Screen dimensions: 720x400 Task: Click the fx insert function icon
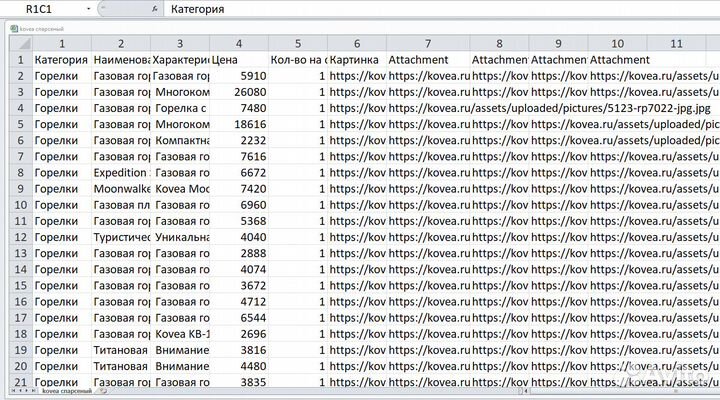coord(155,9)
